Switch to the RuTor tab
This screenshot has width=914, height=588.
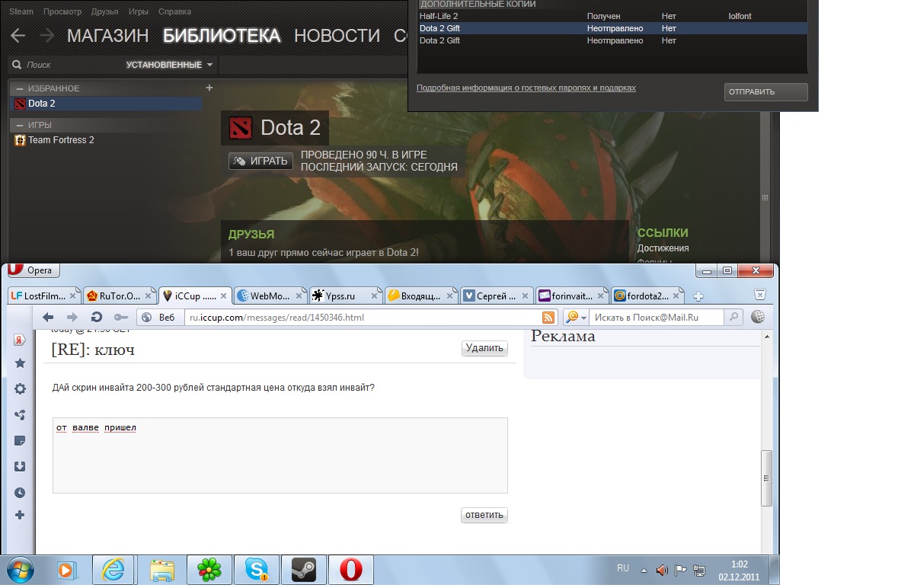pyautogui.click(x=120, y=296)
